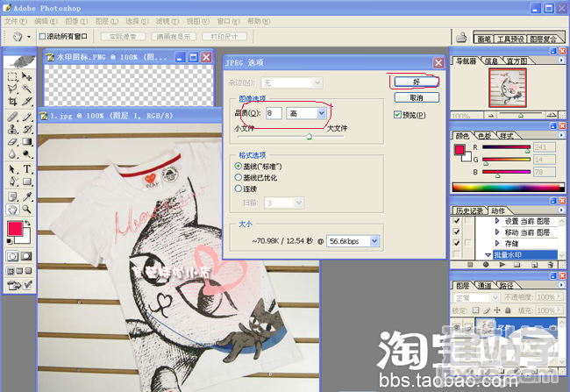This screenshot has width=570, height=392.
Task: Expand the 设置 当前 图层 action step
Action: (497, 221)
